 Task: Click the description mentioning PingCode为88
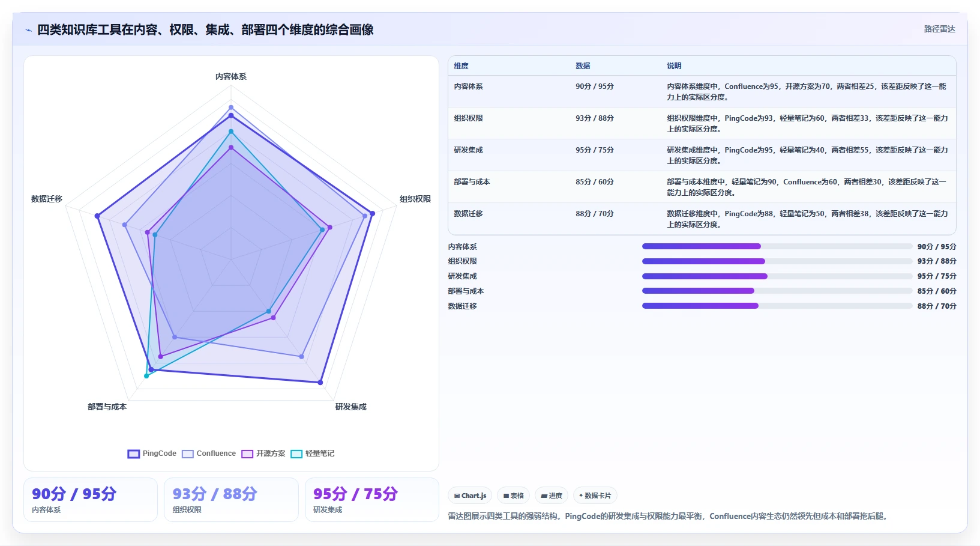click(x=807, y=219)
